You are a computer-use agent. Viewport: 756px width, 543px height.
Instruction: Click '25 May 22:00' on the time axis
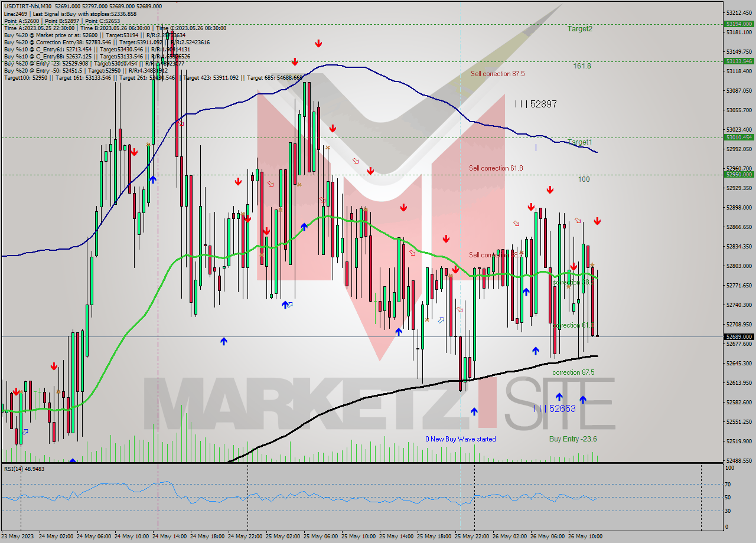pos(472,537)
